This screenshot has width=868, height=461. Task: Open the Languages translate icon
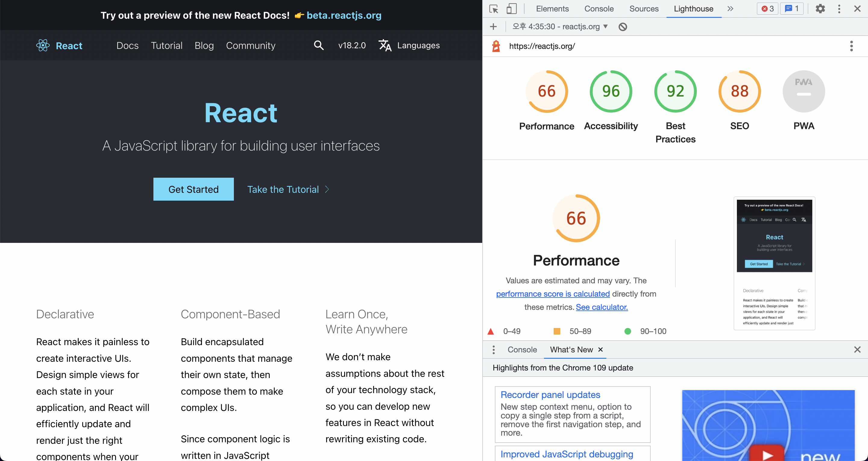click(385, 46)
